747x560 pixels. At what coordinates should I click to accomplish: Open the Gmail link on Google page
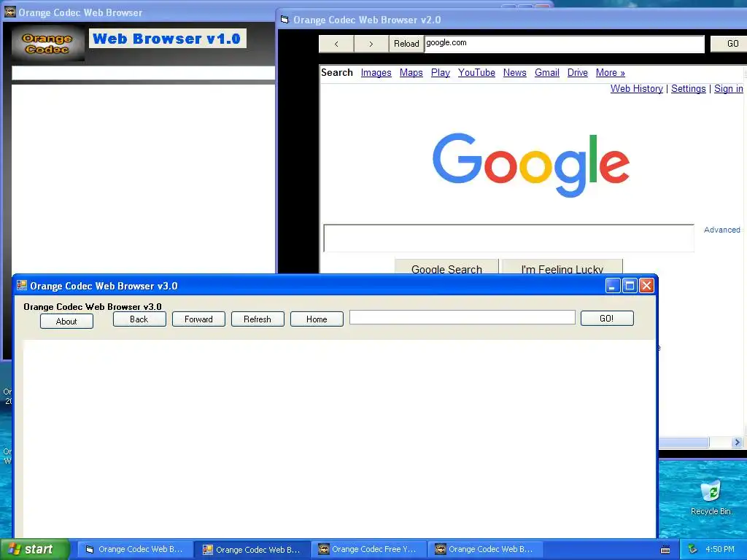point(547,72)
